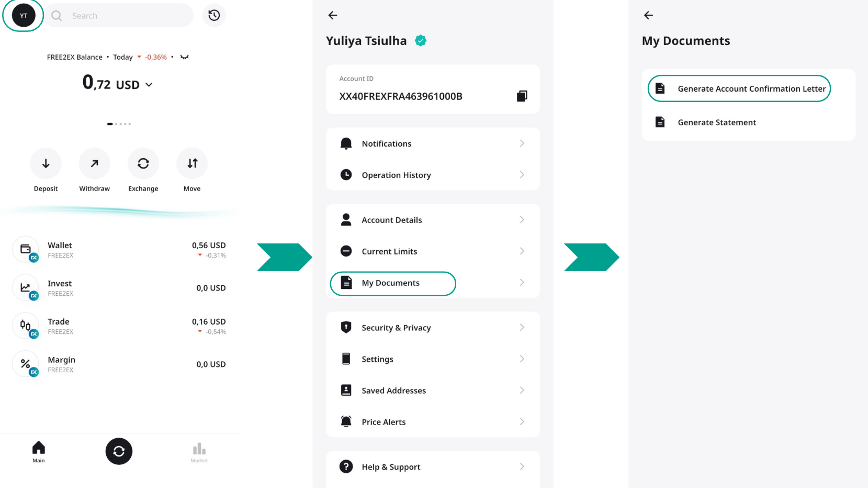
Task: Open the USD currency dropdown
Action: pos(149,85)
